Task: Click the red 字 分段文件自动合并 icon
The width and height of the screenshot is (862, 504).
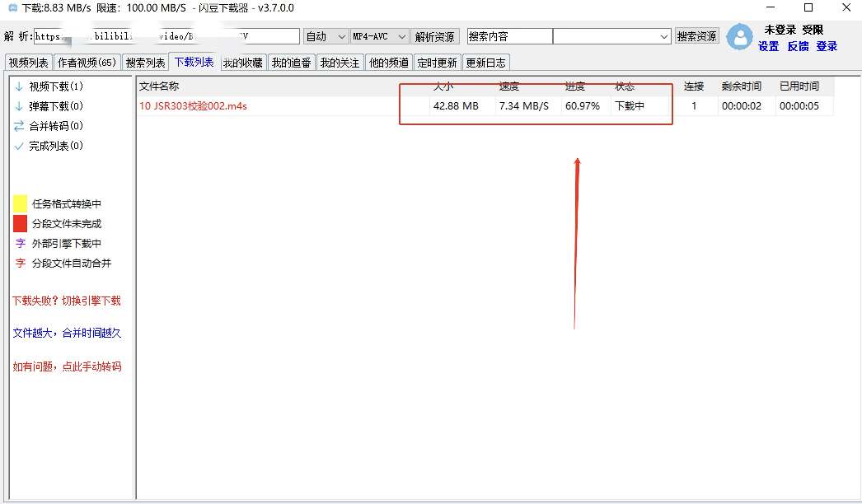Action: click(x=21, y=263)
